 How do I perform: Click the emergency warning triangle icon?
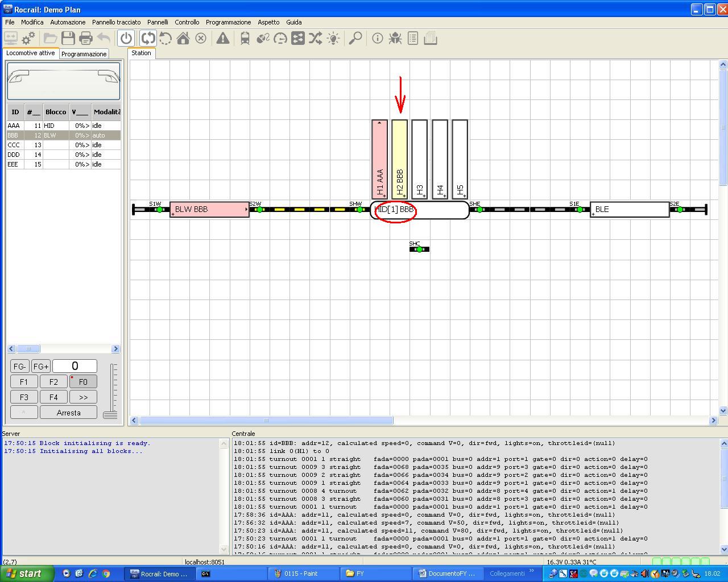[223, 39]
